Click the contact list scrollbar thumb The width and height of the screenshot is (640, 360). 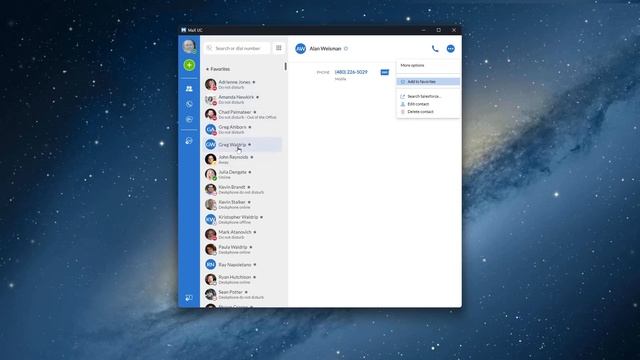coord(285,66)
